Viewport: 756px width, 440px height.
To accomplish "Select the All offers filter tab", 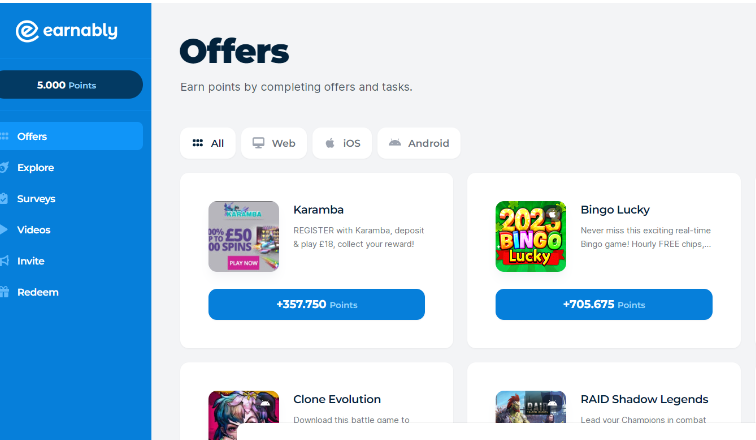I will point(208,143).
